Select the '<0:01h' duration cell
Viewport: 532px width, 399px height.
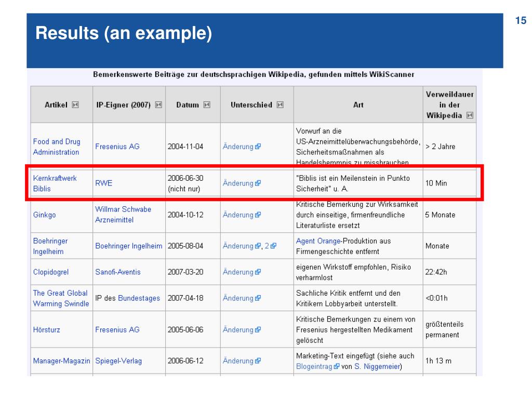[x=449, y=298]
